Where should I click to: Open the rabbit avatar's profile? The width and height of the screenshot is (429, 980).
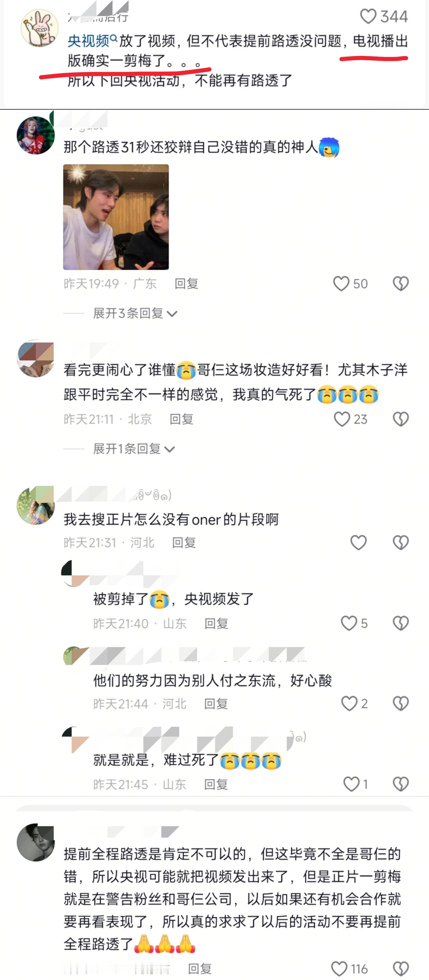(40, 28)
